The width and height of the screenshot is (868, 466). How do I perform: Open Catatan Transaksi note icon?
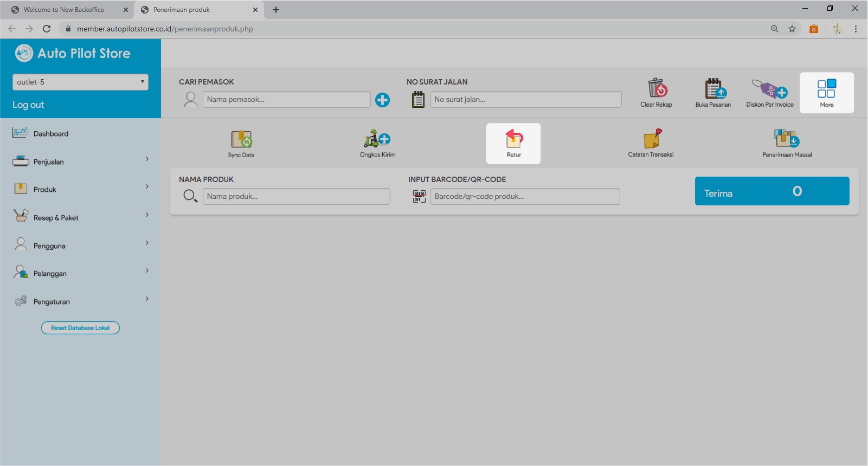(651, 140)
